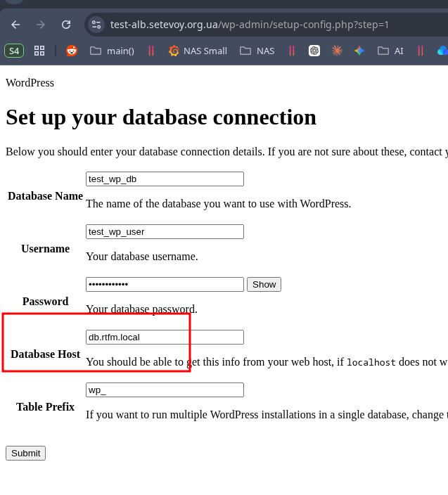Image resolution: width=448 pixels, height=495 pixels.
Task: Click the Database Name input field
Action: [x=165, y=179]
